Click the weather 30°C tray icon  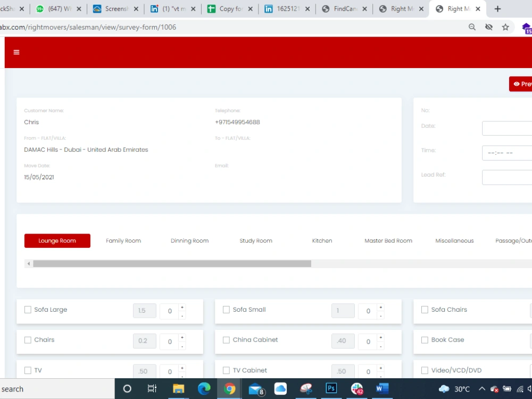454,389
